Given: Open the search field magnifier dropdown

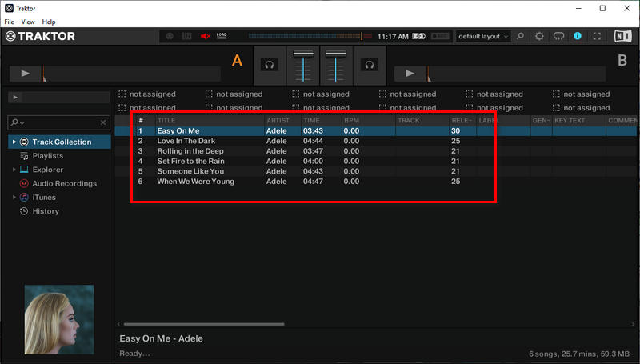Looking at the screenshot, I should 17,122.
